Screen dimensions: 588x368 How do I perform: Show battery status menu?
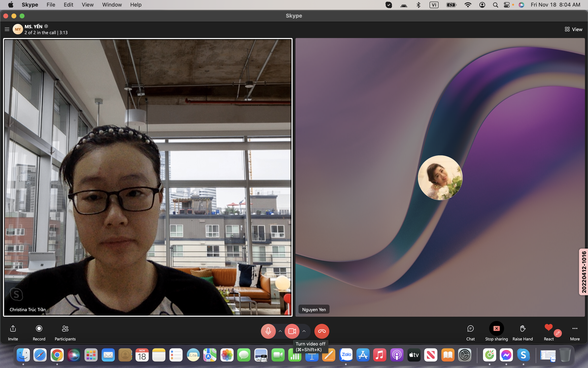tap(451, 5)
